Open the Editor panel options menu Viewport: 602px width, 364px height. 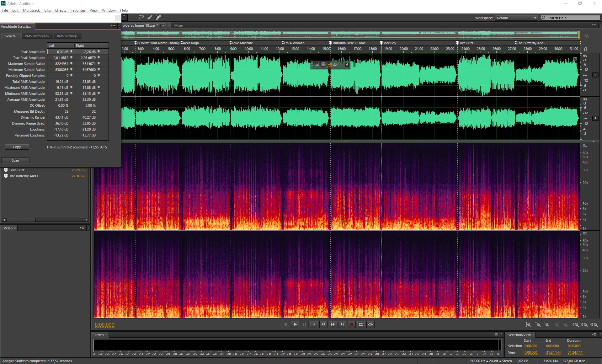coord(594,25)
